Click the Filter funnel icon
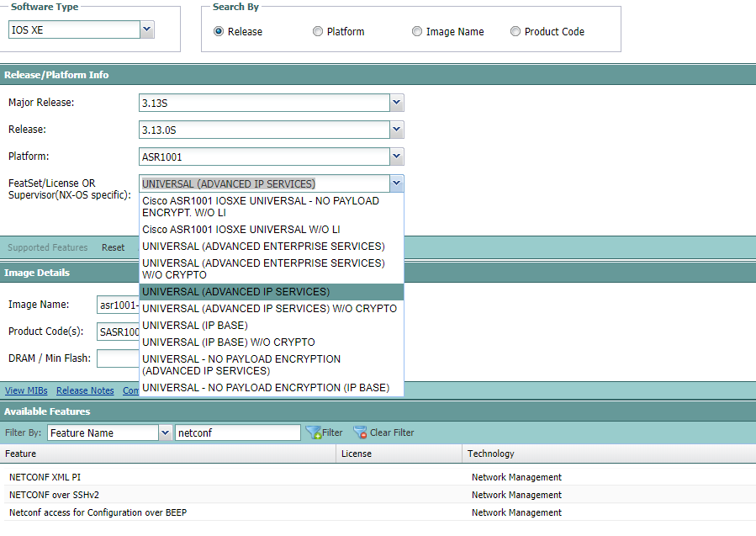Screen dimensions: 756x536 (314, 433)
